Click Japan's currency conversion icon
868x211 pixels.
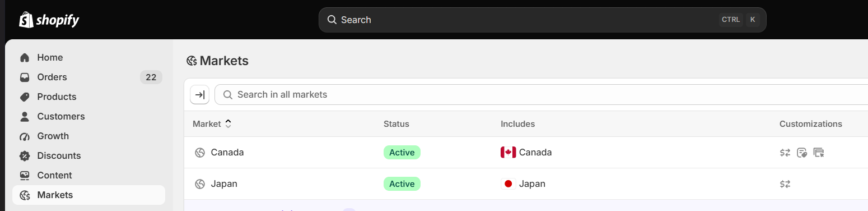(x=785, y=184)
